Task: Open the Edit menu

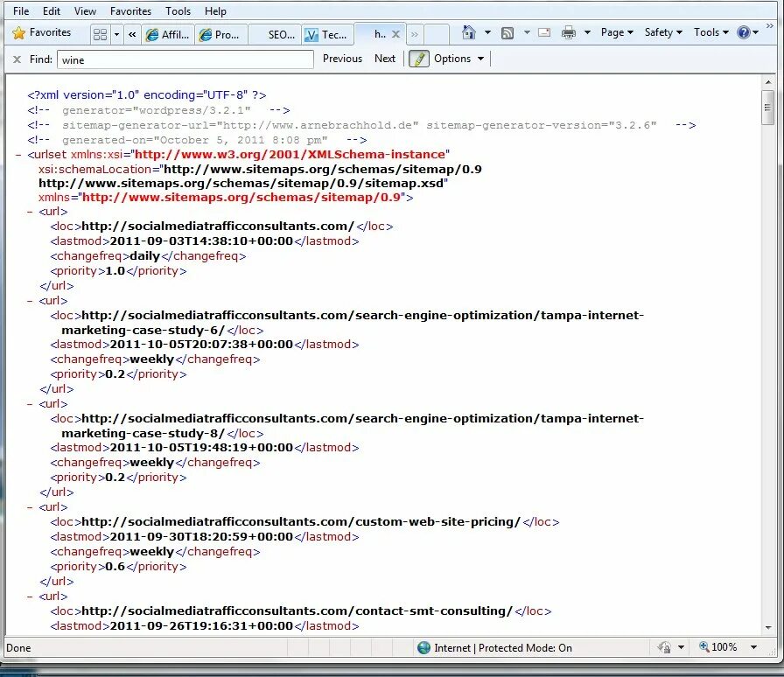Action: [x=52, y=11]
